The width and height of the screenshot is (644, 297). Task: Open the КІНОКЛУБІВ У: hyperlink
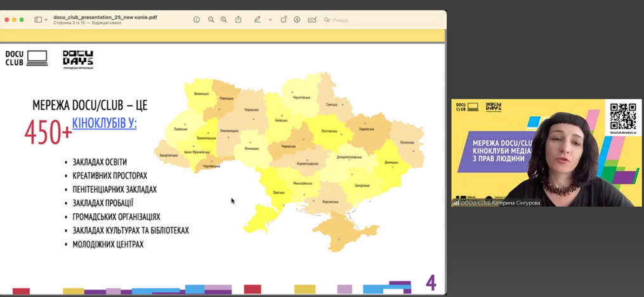(x=104, y=122)
